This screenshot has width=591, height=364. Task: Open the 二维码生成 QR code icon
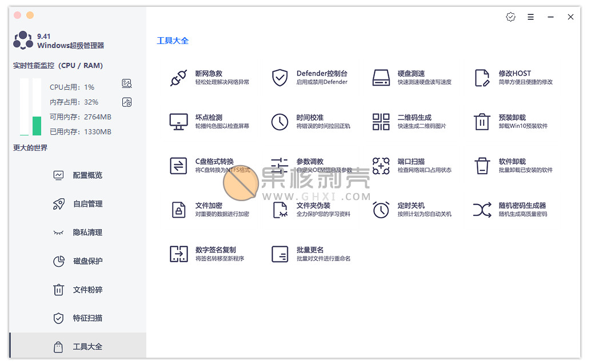(381, 122)
